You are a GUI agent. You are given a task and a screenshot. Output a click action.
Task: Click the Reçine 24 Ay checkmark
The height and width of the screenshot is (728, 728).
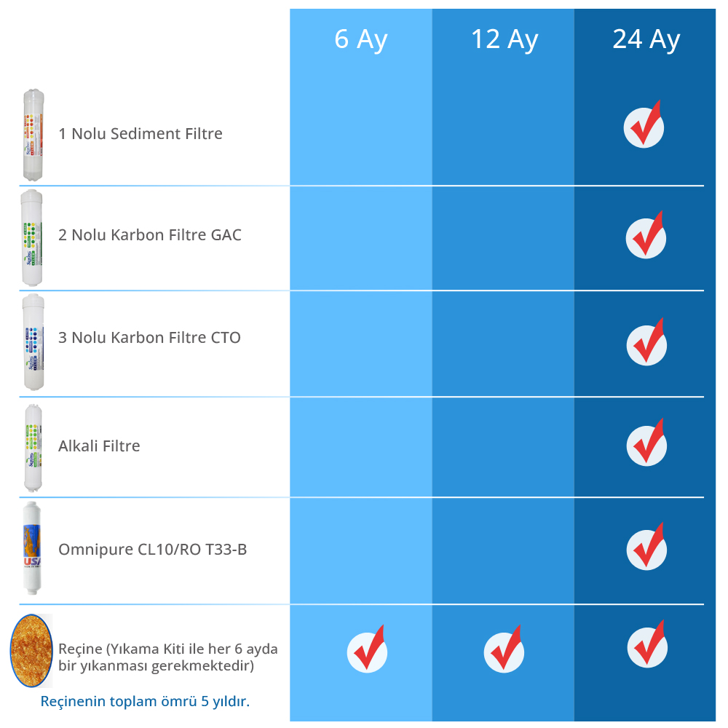[x=646, y=646]
